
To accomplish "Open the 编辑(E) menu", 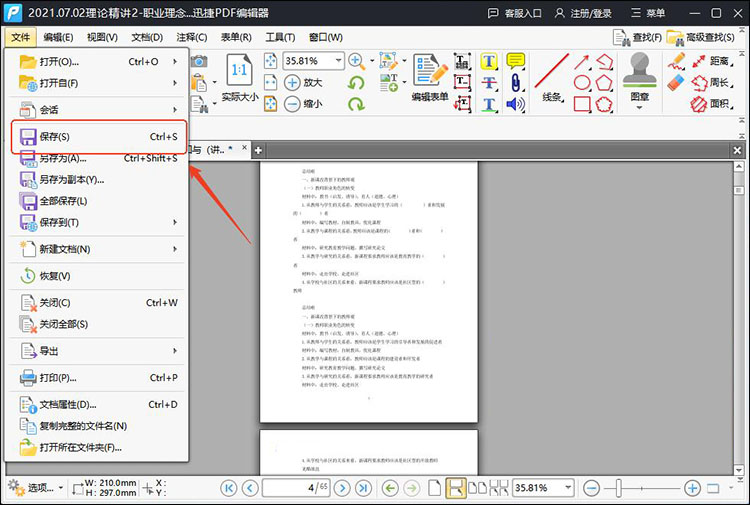I will click(x=58, y=37).
